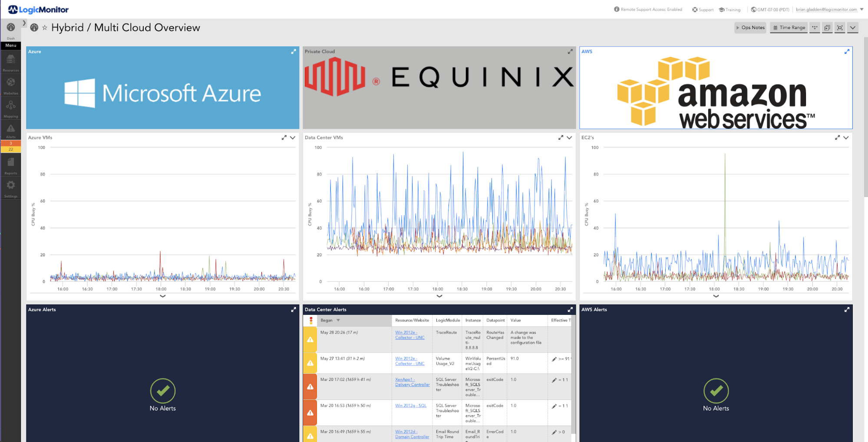Open XenApp1 - Delivery Controller link
This screenshot has width=868, height=442.
click(413, 382)
